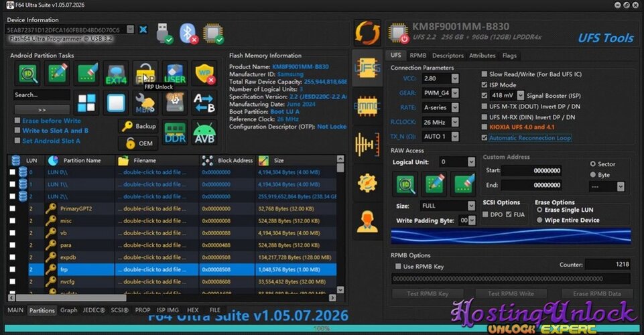The height and width of the screenshot is (335, 644).
Task: Click the RAW Access erase icon
Action: tap(464, 184)
